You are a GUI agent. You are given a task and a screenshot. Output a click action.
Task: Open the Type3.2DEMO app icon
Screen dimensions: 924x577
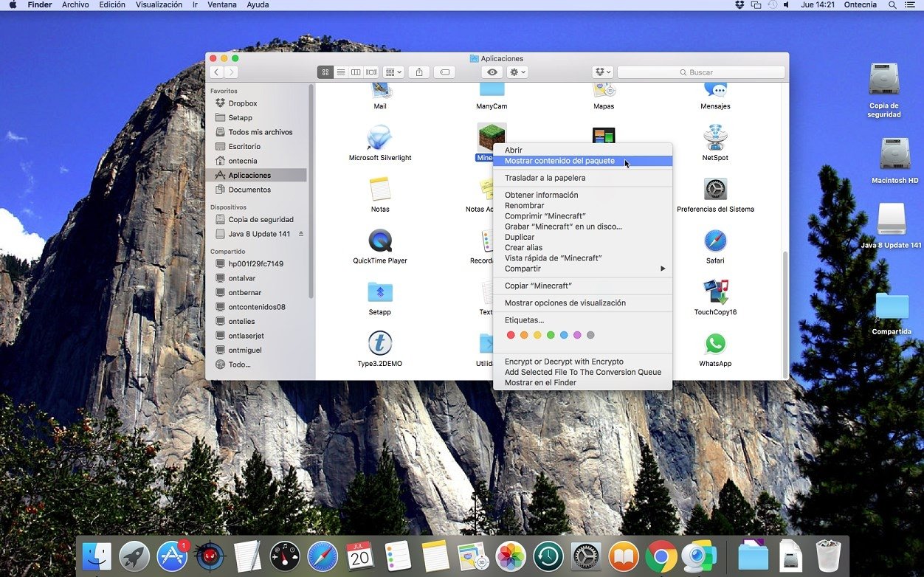click(379, 343)
